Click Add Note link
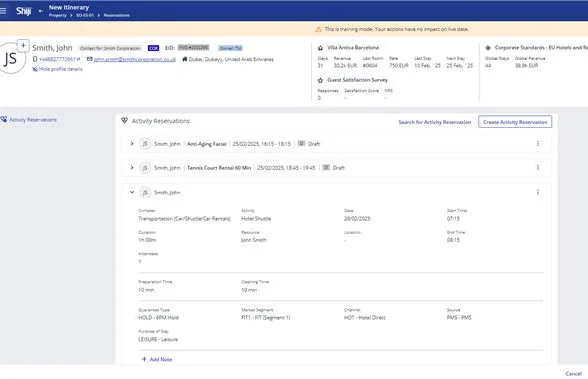Viewport: 588px width, 379px height. pos(161,359)
